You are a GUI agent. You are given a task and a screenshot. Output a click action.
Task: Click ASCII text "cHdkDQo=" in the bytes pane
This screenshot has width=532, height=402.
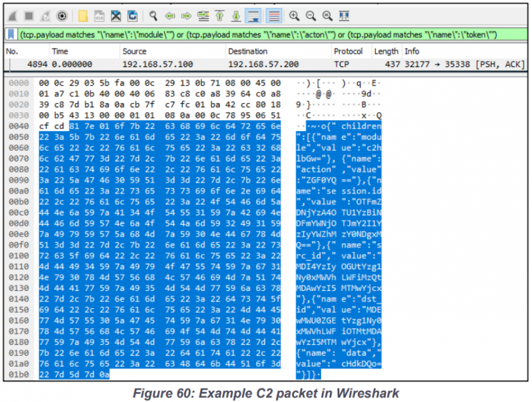pos(361,363)
